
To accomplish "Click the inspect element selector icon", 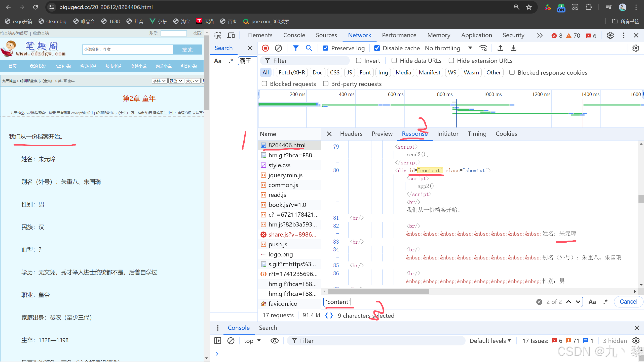I will pos(218,35).
